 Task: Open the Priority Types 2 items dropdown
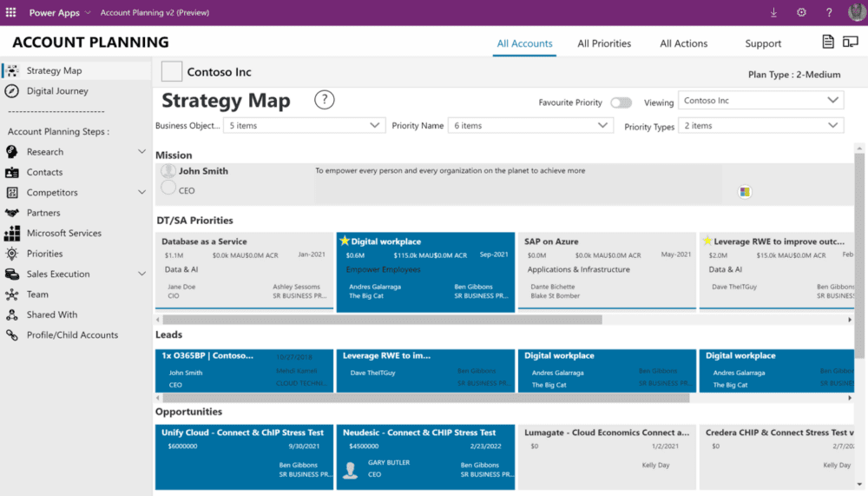[760, 126]
